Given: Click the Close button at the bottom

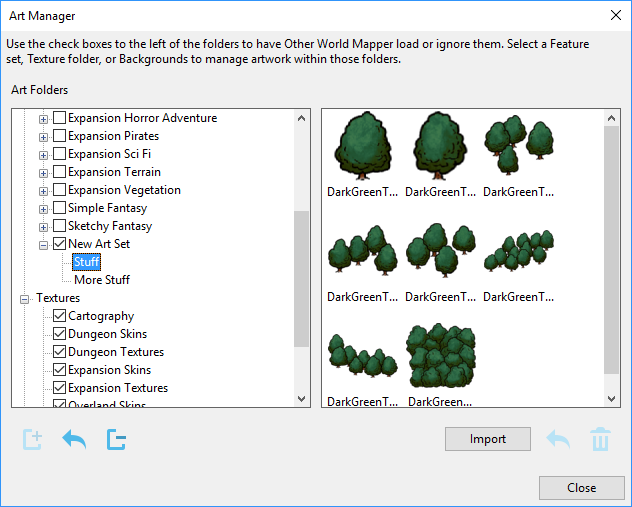Looking at the screenshot, I should [581, 488].
